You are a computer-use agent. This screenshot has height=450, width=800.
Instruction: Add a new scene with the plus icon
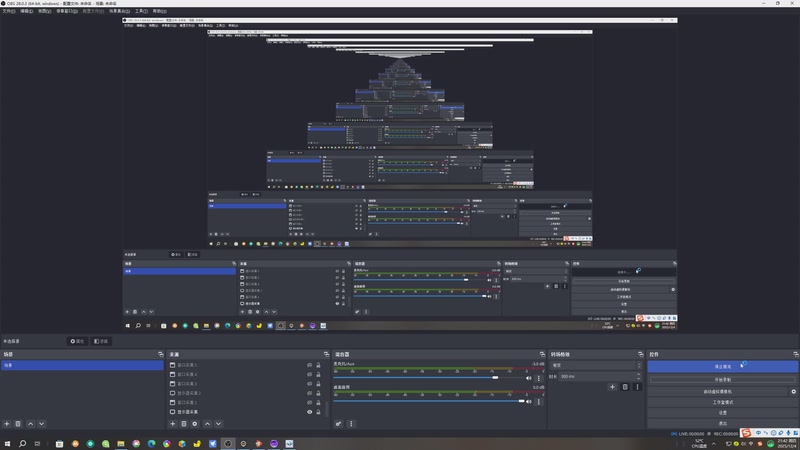(7, 423)
